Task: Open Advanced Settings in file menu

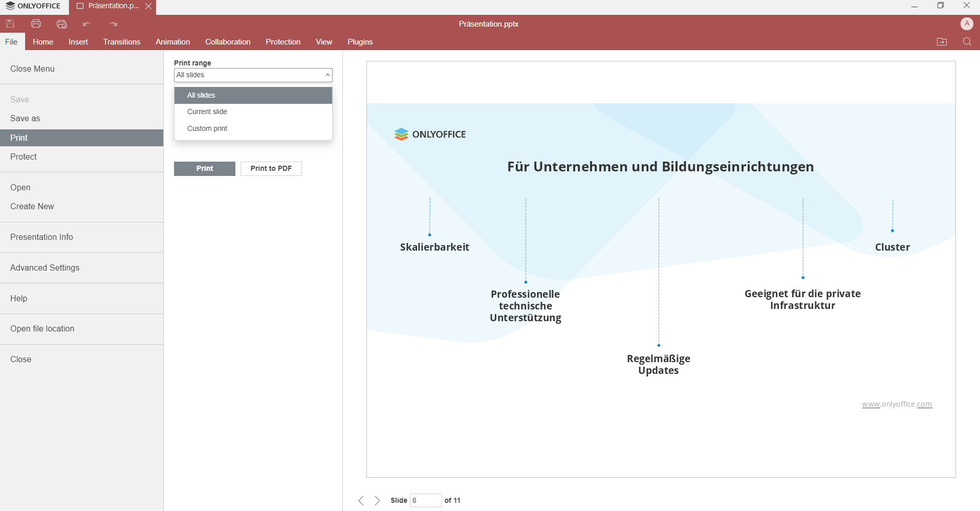Action: [45, 268]
